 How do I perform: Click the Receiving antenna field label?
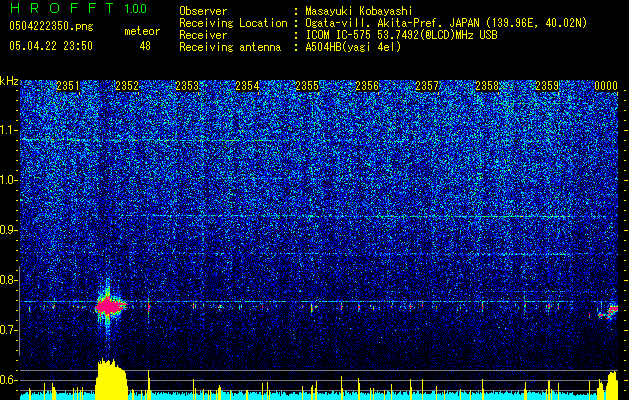230,47
